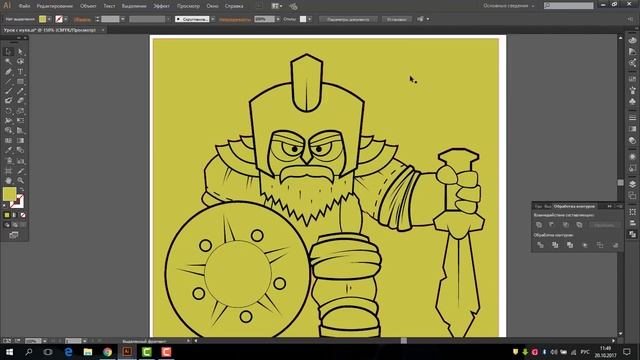The width and height of the screenshot is (640, 360).
Task: Select the Pencil tool
Action: click(x=20, y=91)
